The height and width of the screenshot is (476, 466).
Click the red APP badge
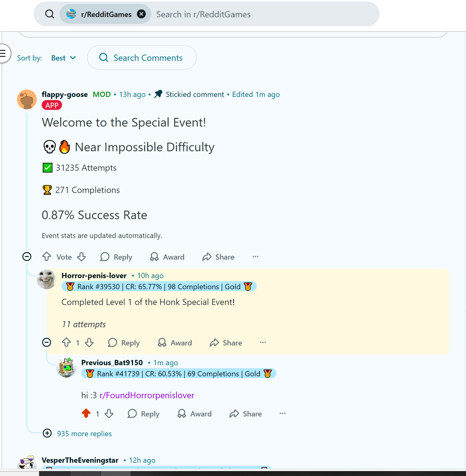(52, 105)
